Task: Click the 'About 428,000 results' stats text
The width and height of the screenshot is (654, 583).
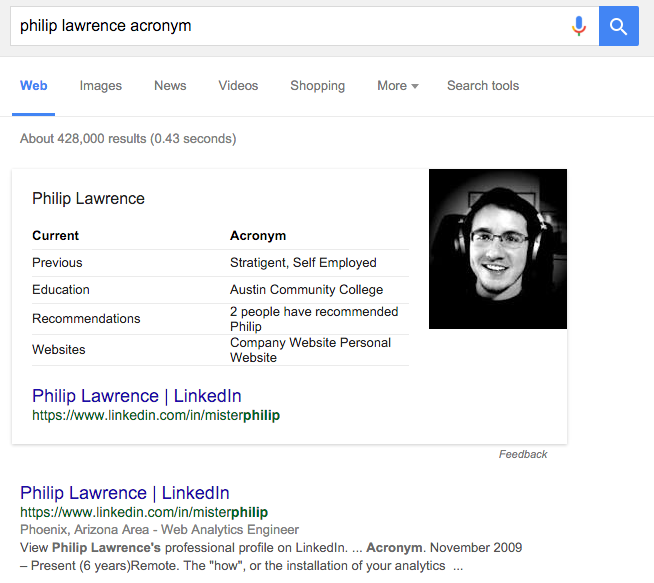Action: tap(128, 138)
